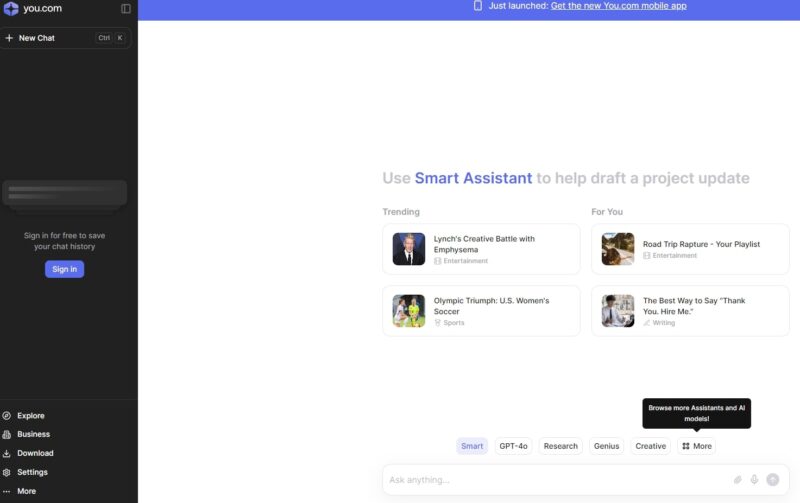Expand More assistants and AI models
This screenshot has width=800, height=503.
[697, 446]
